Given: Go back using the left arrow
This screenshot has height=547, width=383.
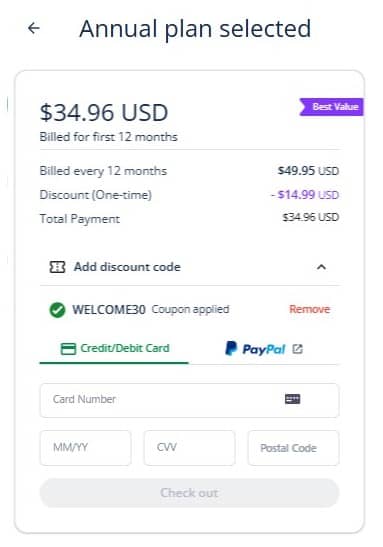Looking at the screenshot, I should click(34, 28).
